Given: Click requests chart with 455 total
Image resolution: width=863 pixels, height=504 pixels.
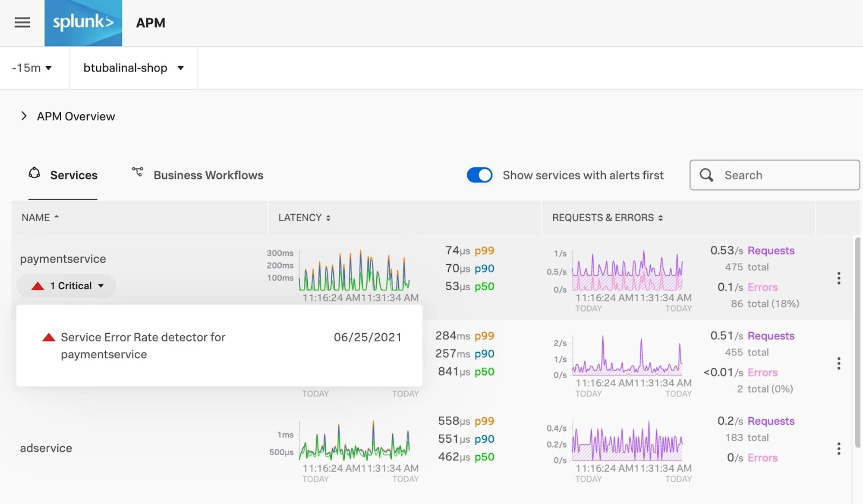Looking at the screenshot, I should click(627, 355).
